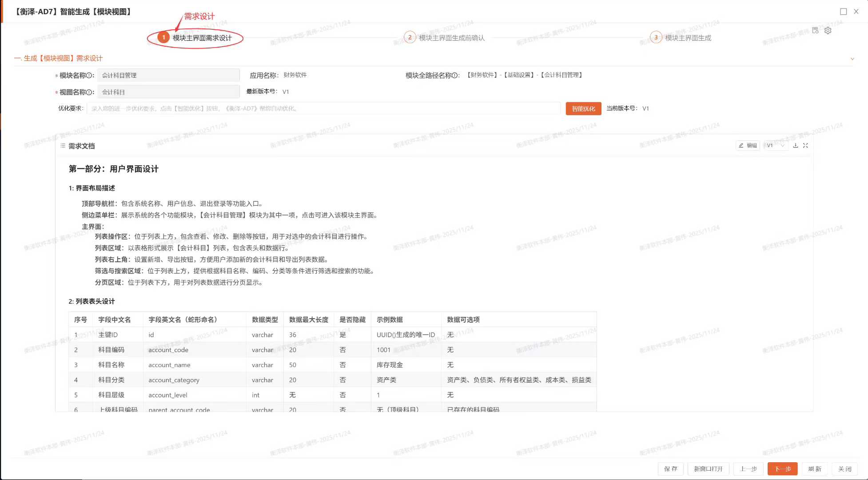
Task: Click info icon next to 模块名称
Action: 89,76
